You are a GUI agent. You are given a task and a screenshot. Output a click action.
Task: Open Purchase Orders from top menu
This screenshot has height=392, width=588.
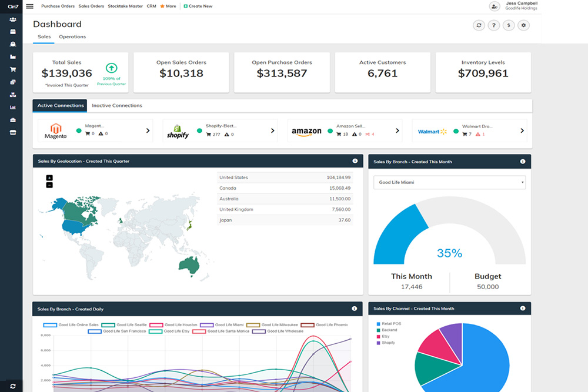[x=58, y=6]
